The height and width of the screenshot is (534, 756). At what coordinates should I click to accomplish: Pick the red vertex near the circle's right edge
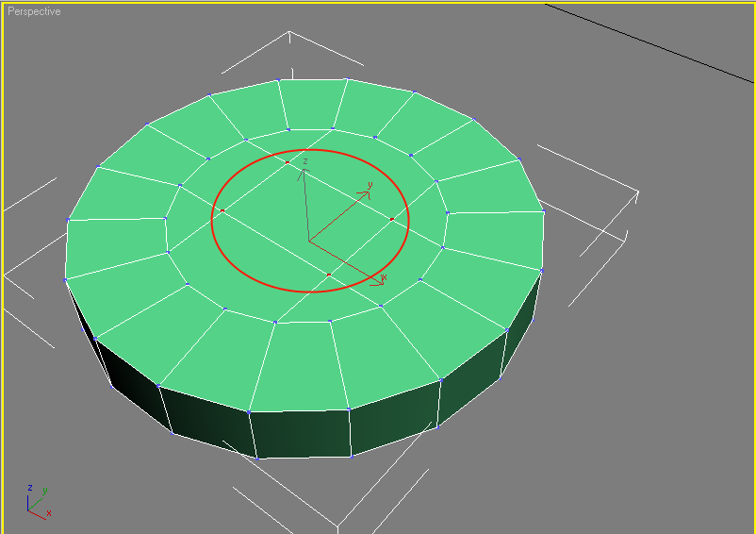pos(392,220)
